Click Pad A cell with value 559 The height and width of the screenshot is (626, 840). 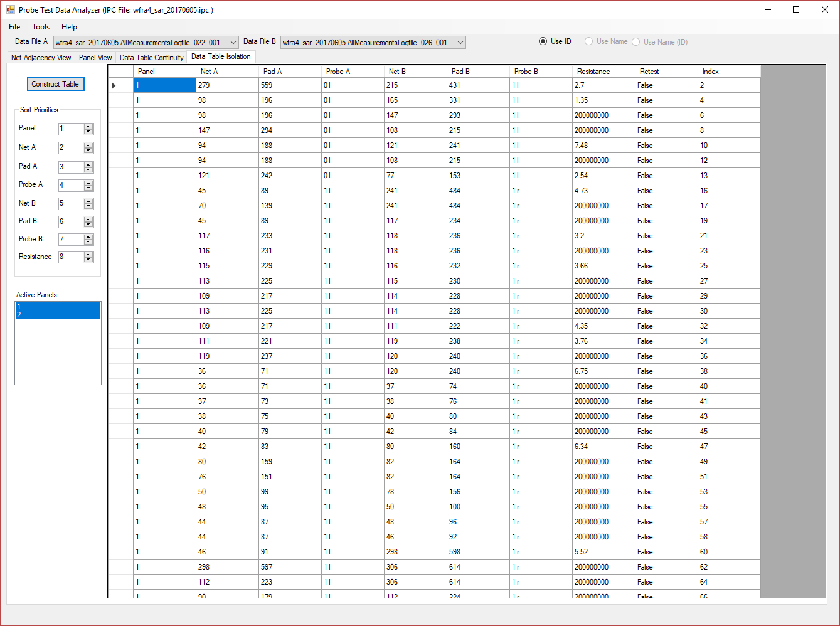(x=290, y=85)
